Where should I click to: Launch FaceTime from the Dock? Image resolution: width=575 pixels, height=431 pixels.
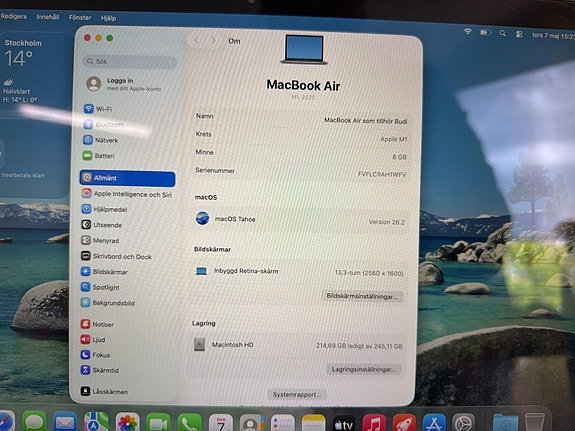158,423
